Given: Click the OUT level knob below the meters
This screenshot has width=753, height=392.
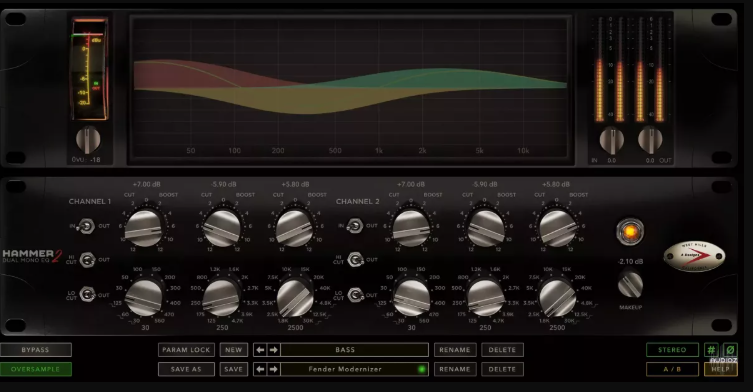Looking at the screenshot, I should coord(650,140).
